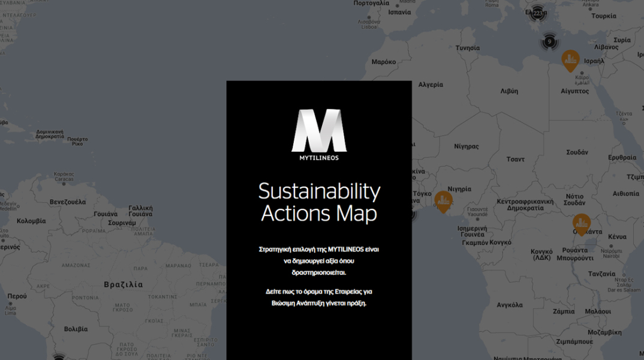Click the 223 cluster marker over Greece
644x360 pixels.
click(x=537, y=14)
